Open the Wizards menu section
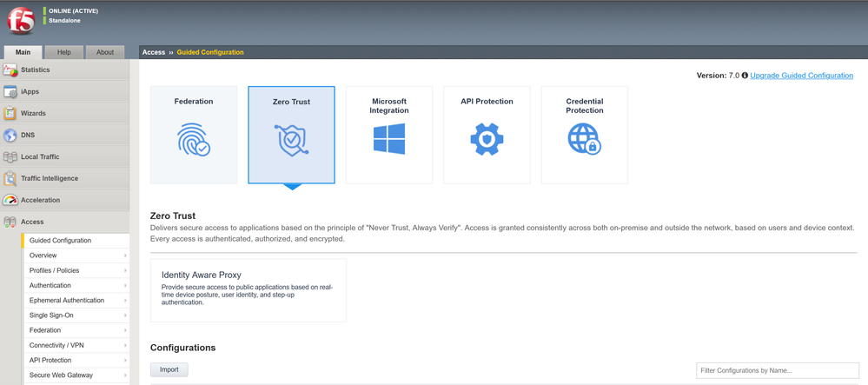Image resolution: width=868 pixels, height=385 pixels. (65, 113)
